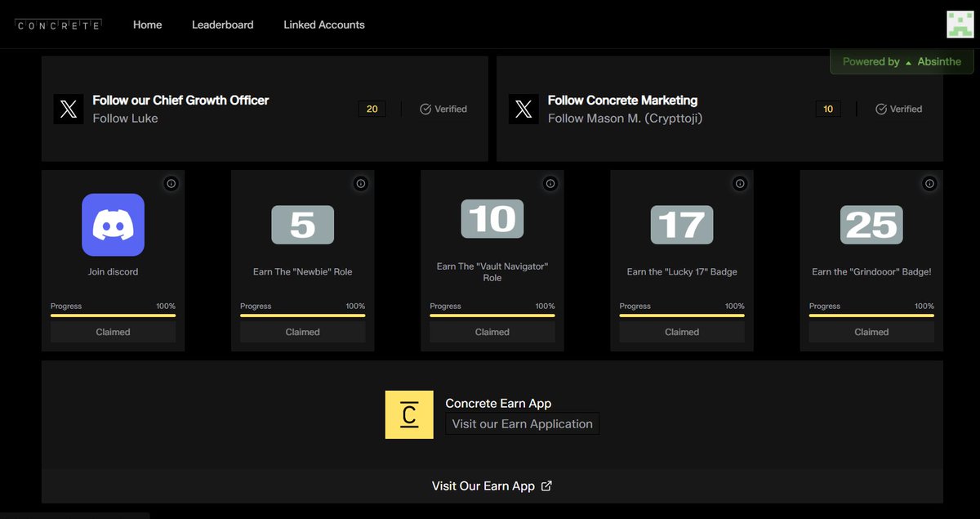The image size is (980, 519).
Task: Click 'Earn The "Newbie" Role' label
Action: [x=303, y=271]
